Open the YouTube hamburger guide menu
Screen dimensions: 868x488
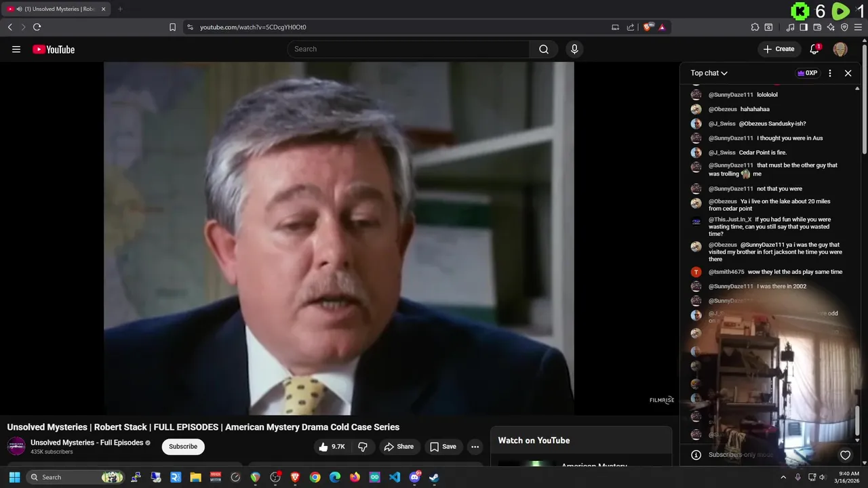[16, 49]
